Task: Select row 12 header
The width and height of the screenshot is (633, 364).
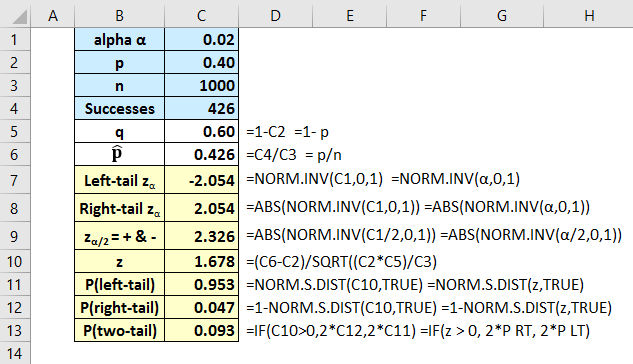Action: click(15, 308)
